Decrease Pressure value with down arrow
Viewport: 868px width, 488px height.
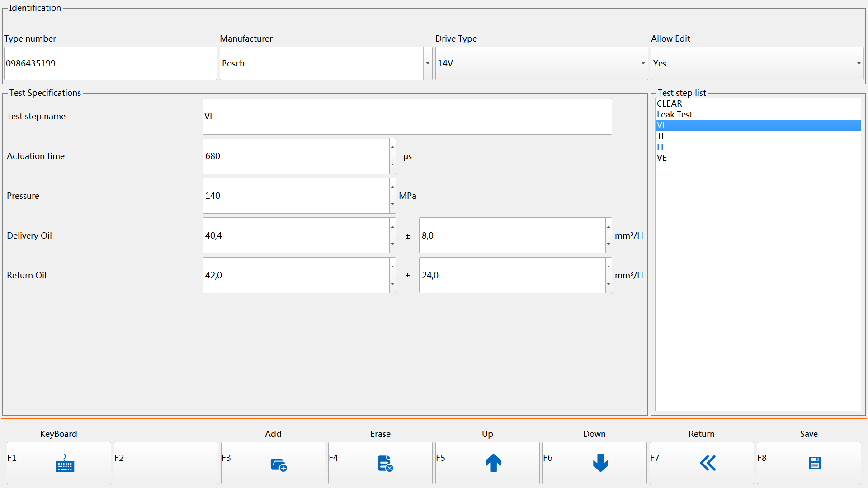[x=392, y=205]
